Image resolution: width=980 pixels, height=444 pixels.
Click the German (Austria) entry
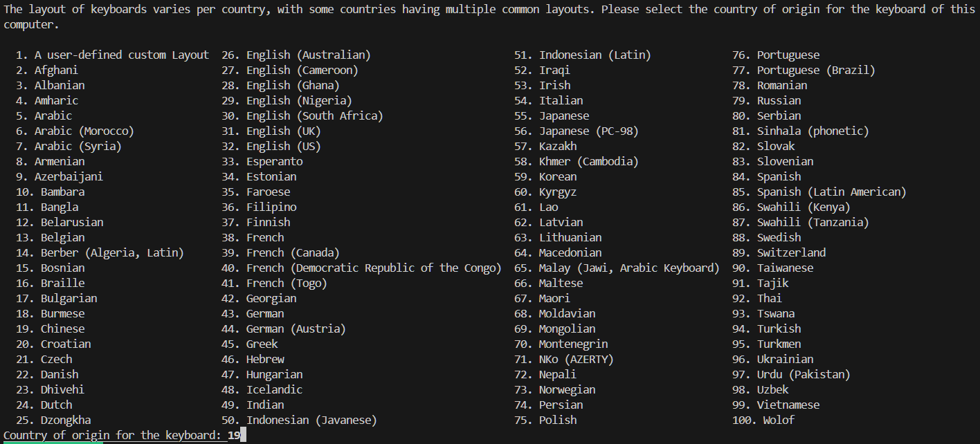(284, 329)
